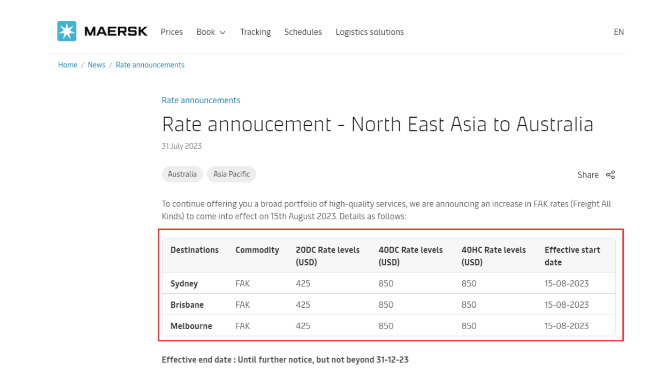Expand the Book dropdown menu

point(211,32)
